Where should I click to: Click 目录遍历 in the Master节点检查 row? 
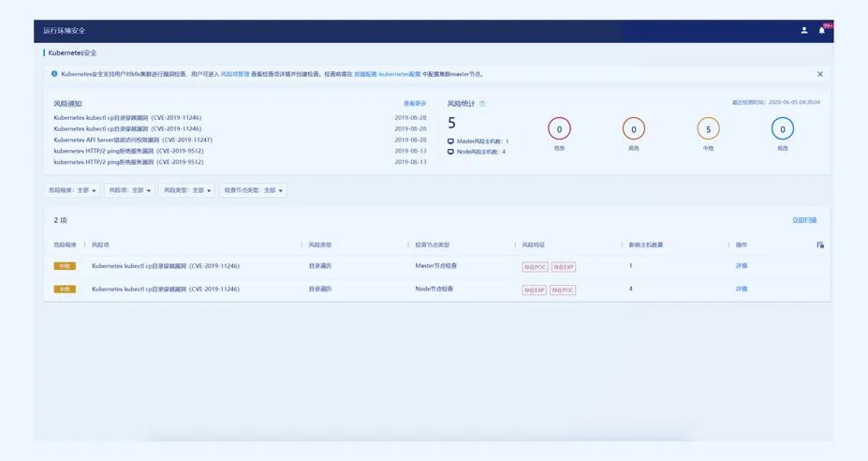[x=320, y=266]
